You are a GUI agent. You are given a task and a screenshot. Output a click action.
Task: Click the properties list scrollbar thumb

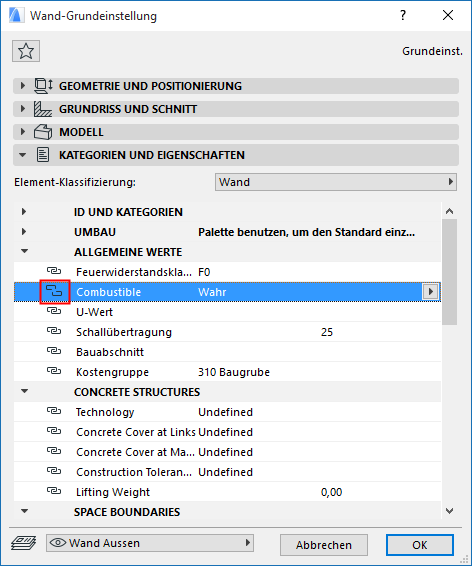[x=449, y=272]
